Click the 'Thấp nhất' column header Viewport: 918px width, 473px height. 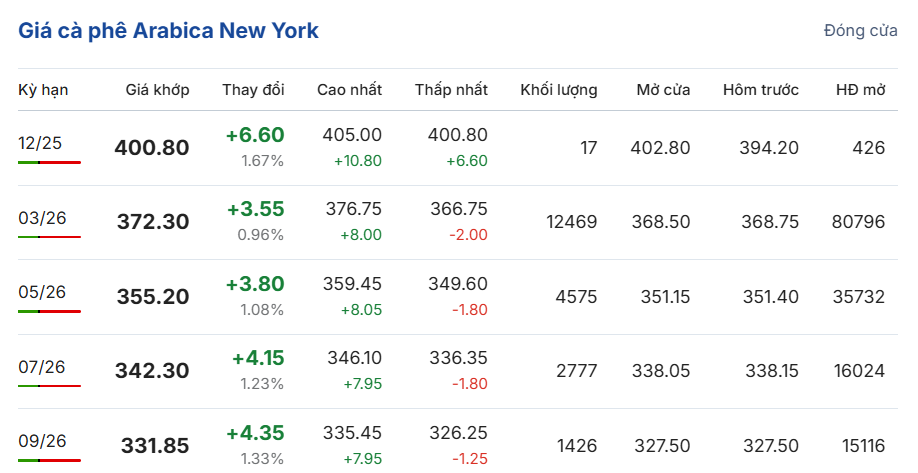[451, 90]
